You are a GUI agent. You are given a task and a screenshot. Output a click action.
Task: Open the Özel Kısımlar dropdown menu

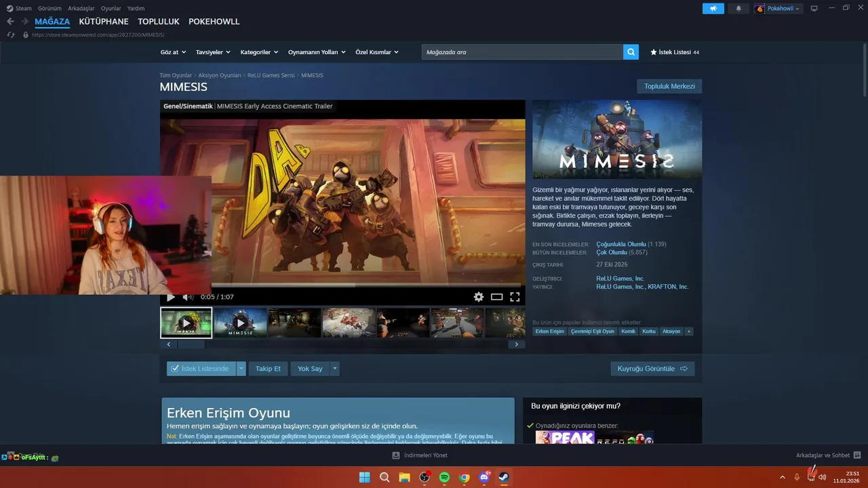coord(377,52)
